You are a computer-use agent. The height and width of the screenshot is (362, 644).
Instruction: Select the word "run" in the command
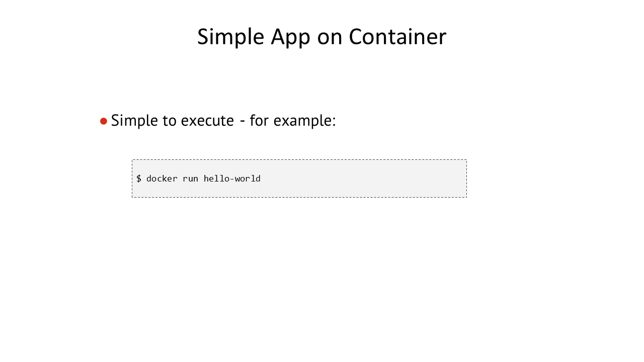click(x=191, y=179)
